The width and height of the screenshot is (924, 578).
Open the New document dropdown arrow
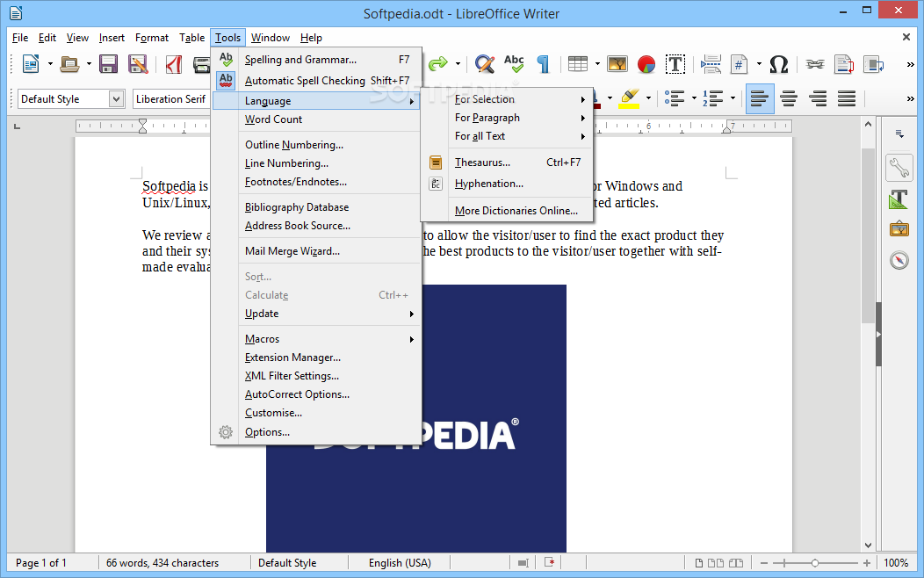click(x=50, y=63)
